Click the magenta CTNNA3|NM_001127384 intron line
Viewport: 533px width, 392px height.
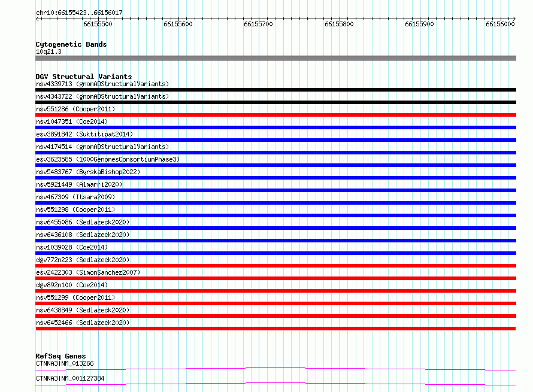tap(275, 384)
